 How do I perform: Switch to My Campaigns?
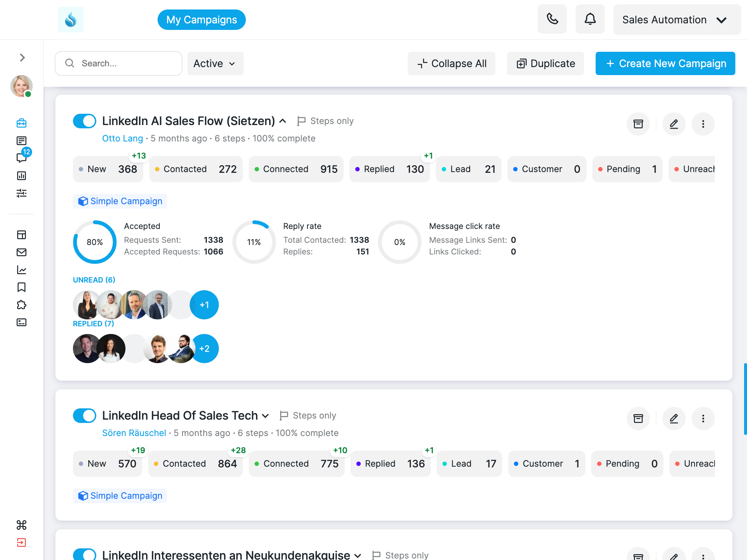(x=201, y=19)
